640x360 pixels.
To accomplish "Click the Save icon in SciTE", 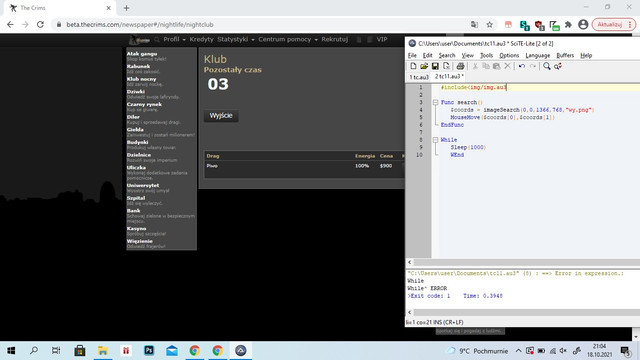I will click(x=435, y=66).
